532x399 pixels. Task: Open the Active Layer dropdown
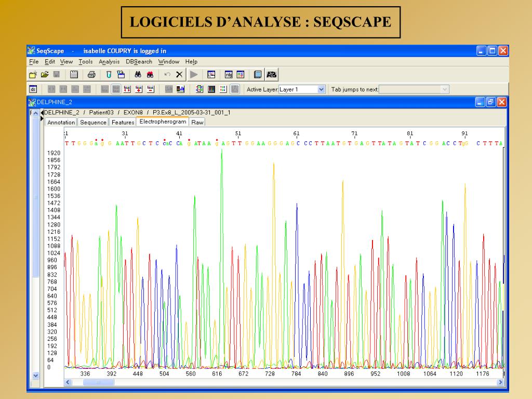321,89
